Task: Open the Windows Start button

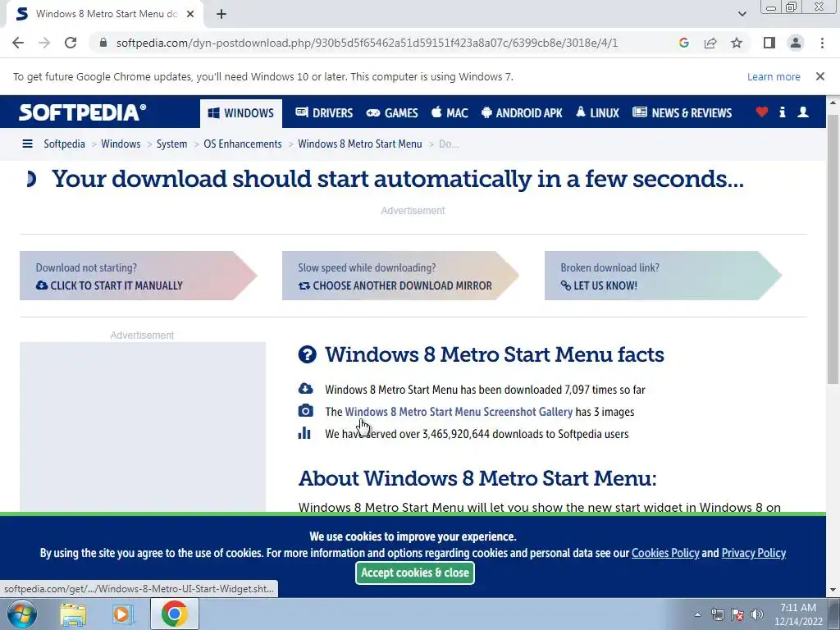Action: (x=21, y=614)
